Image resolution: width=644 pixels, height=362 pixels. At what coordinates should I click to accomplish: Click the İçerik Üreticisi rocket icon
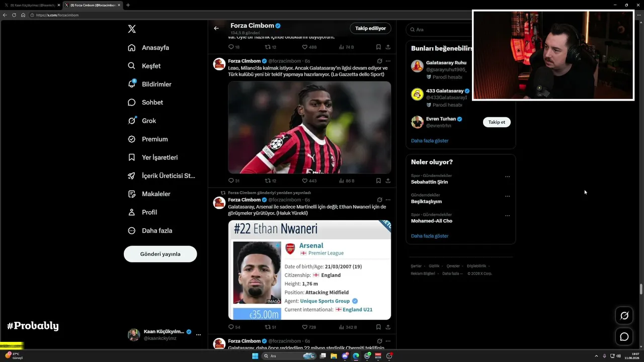(x=132, y=176)
